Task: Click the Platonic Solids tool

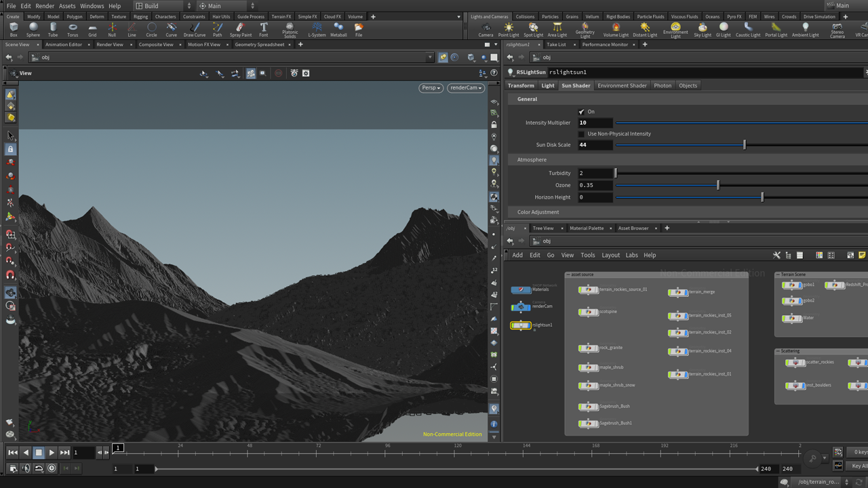Action: [x=290, y=30]
